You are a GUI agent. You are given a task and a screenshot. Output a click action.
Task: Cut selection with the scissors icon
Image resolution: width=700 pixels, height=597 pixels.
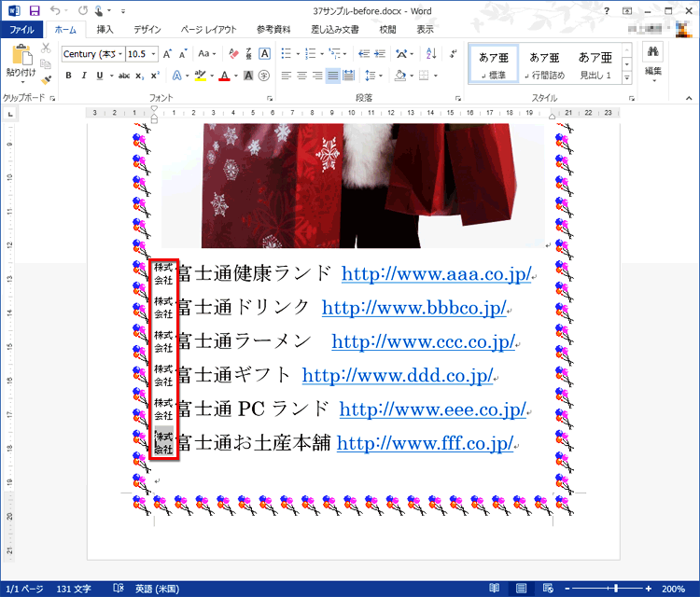point(46,48)
